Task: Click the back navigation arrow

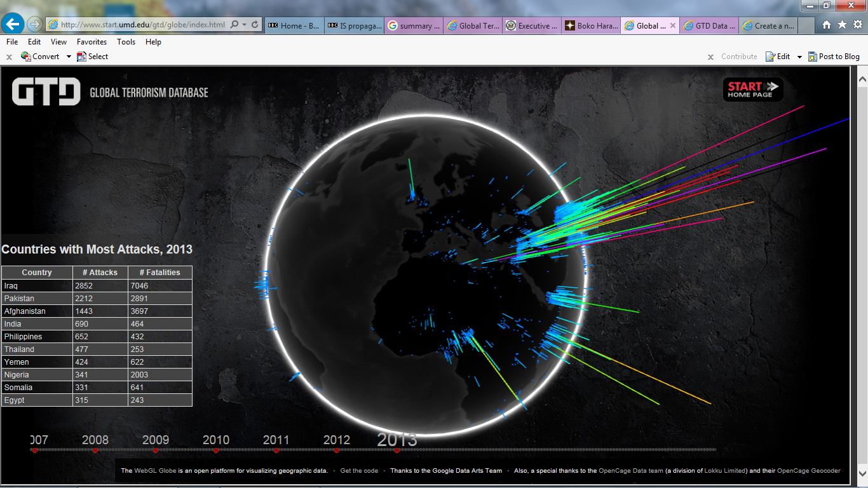Action: (x=13, y=24)
